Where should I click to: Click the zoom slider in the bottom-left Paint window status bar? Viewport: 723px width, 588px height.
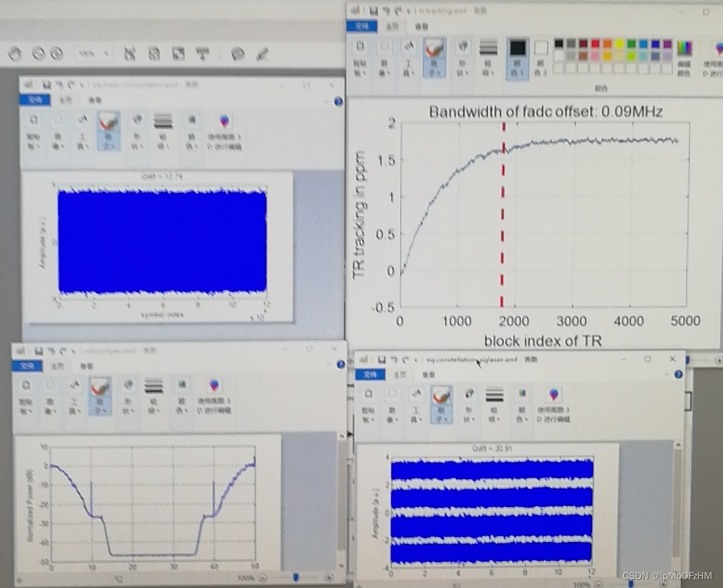[295, 577]
